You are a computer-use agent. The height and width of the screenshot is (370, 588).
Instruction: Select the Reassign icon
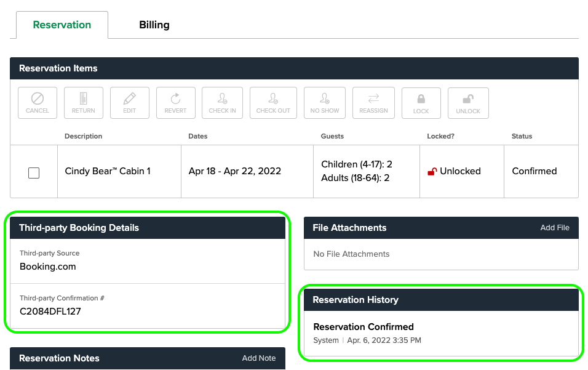point(373,103)
